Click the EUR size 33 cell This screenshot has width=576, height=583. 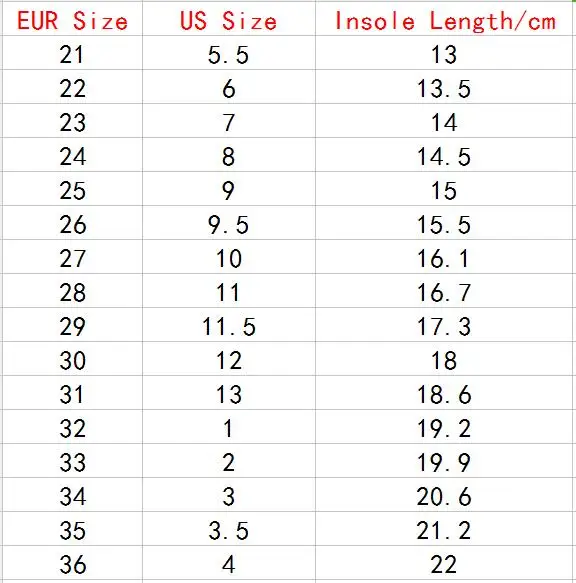(73, 461)
